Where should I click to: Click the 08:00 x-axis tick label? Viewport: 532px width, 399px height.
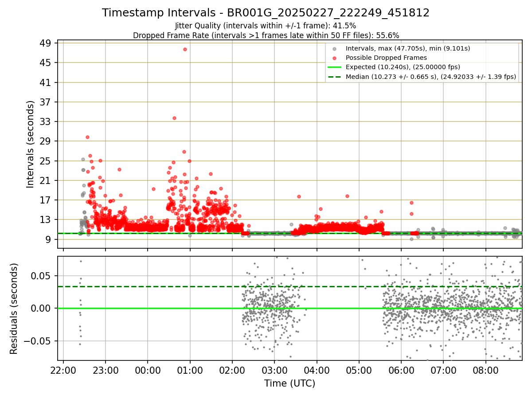click(x=485, y=371)
